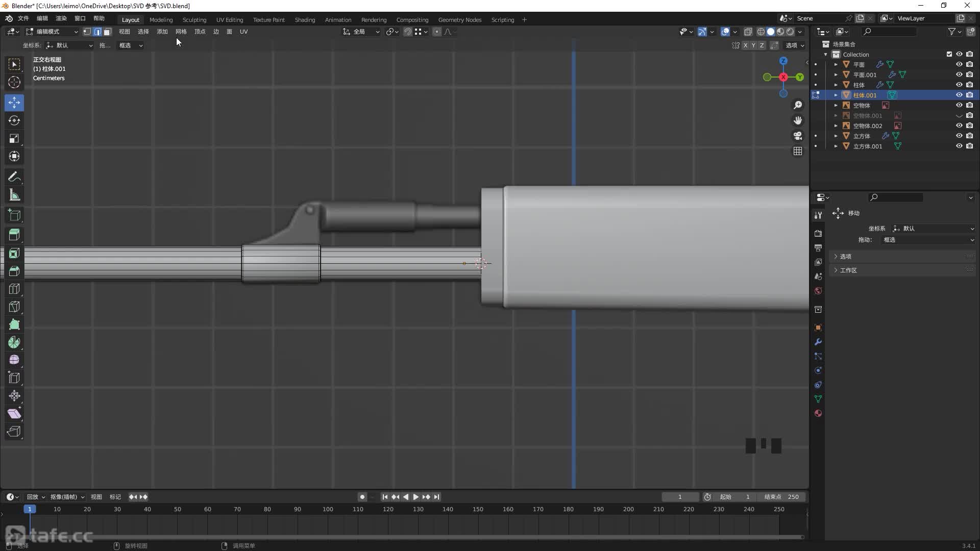Select the Cursor tool
The width and height of the screenshot is (980, 551).
tap(14, 82)
